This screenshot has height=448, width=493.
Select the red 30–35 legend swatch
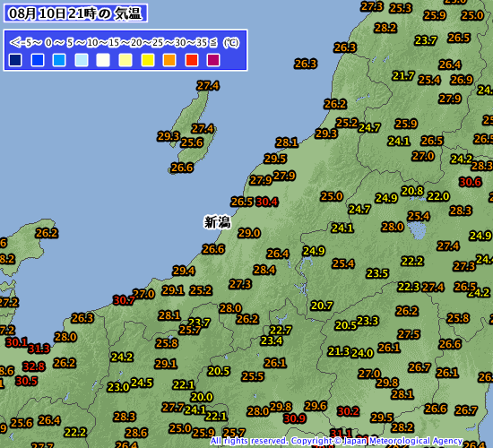click(192, 60)
